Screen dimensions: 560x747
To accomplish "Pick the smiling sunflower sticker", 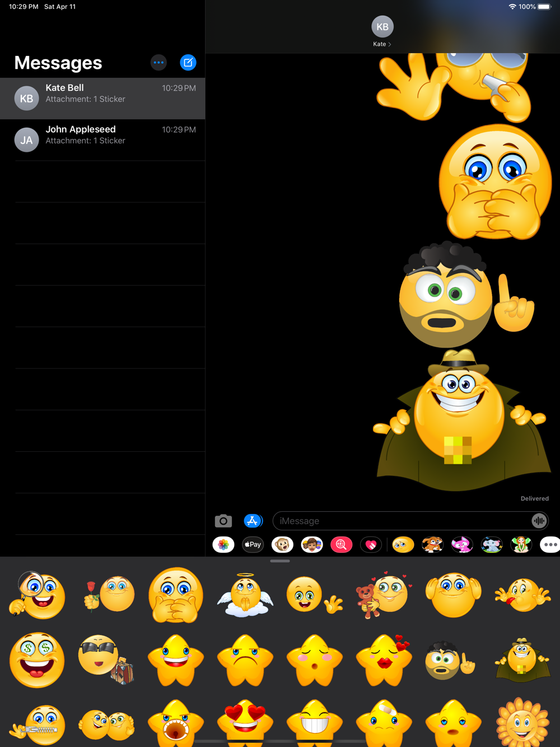I will click(523, 723).
